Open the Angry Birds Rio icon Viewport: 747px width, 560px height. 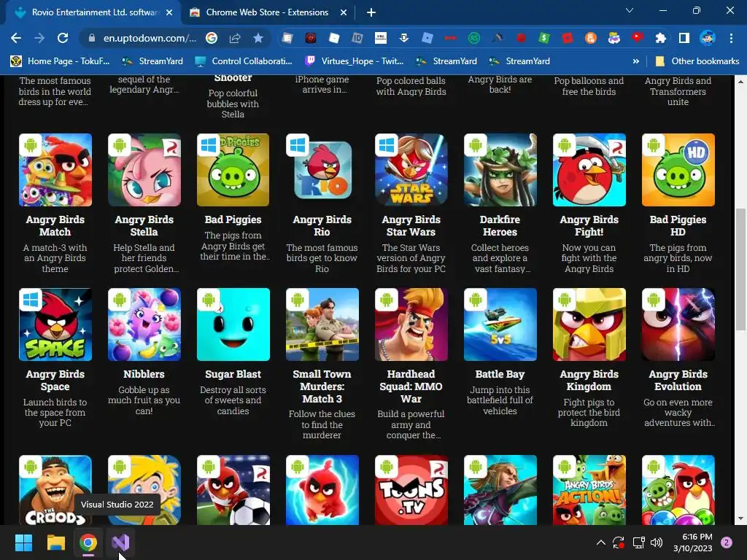322,170
